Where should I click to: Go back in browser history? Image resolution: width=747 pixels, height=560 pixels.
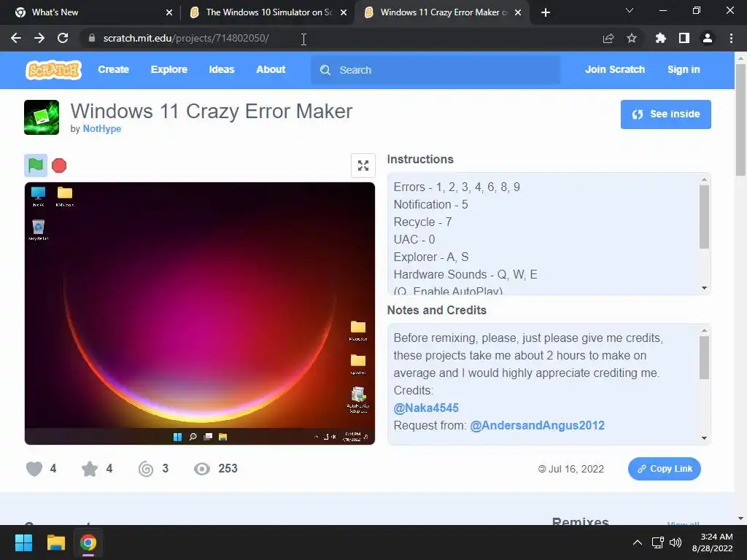tap(16, 38)
